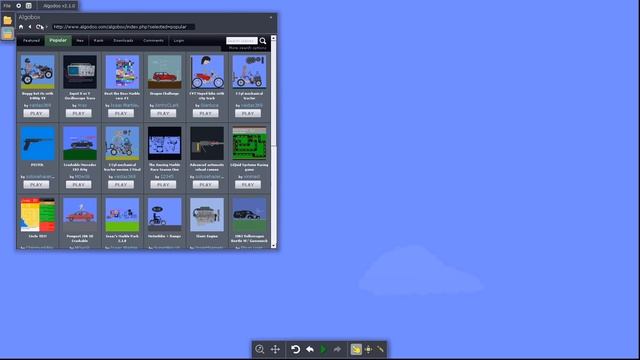Open the automatic cannon scene thumbnail
The width and height of the screenshot is (640, 360).
[x=207, y=143]
